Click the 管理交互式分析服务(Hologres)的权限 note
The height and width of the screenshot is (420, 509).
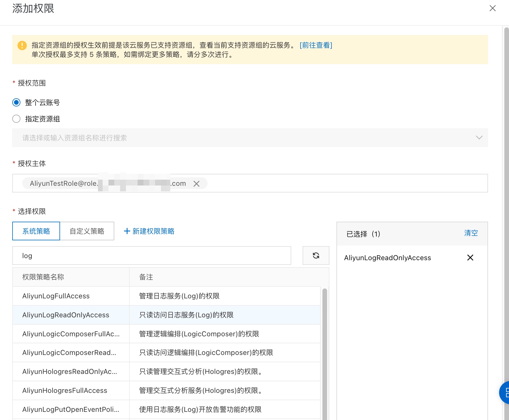click(201, 391)
